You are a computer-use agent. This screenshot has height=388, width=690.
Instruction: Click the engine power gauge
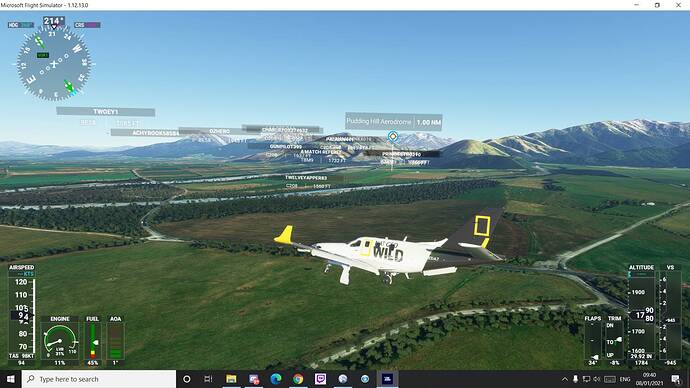[60, 341]
